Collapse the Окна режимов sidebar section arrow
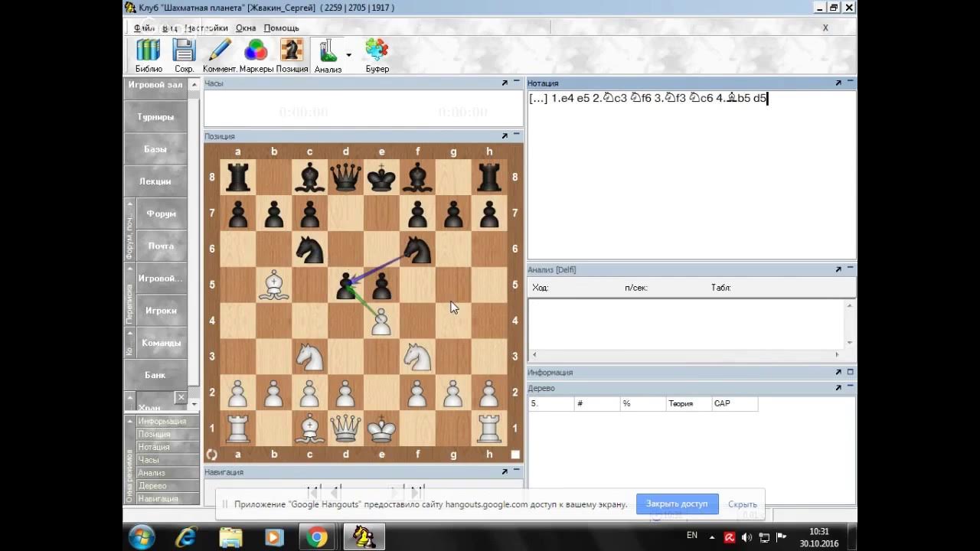This screenshot has height=551, width=980. (x=130, y=421)
